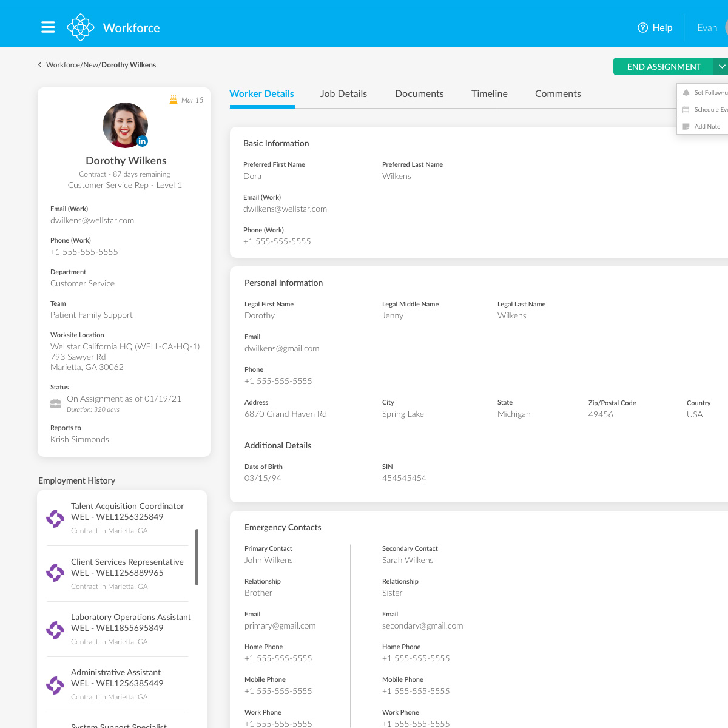Click the birthday cake icon
The height and width of the screenshot is (728, 728).
[174, 99]
